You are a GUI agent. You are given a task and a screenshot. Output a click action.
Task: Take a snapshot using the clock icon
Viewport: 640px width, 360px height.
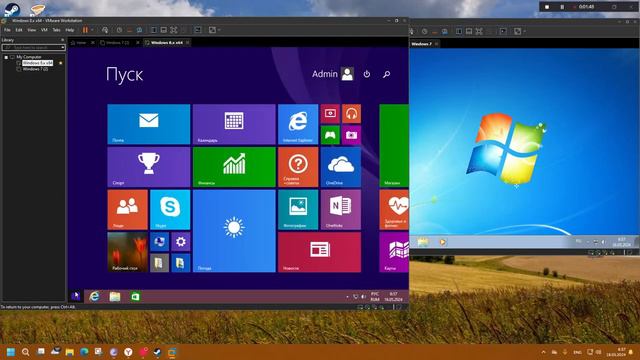119,30
